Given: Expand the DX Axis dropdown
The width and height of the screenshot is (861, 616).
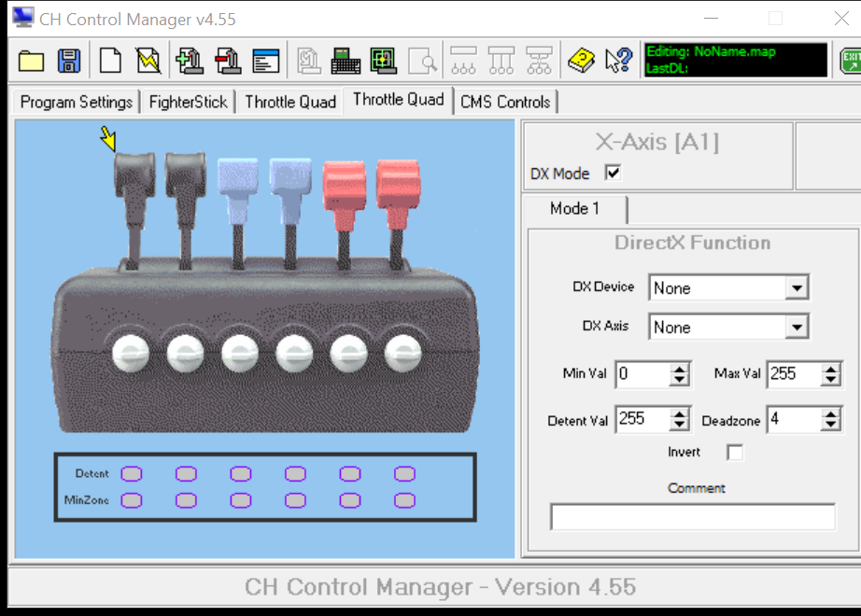Looking at the screenshot, I should point(797,328).
